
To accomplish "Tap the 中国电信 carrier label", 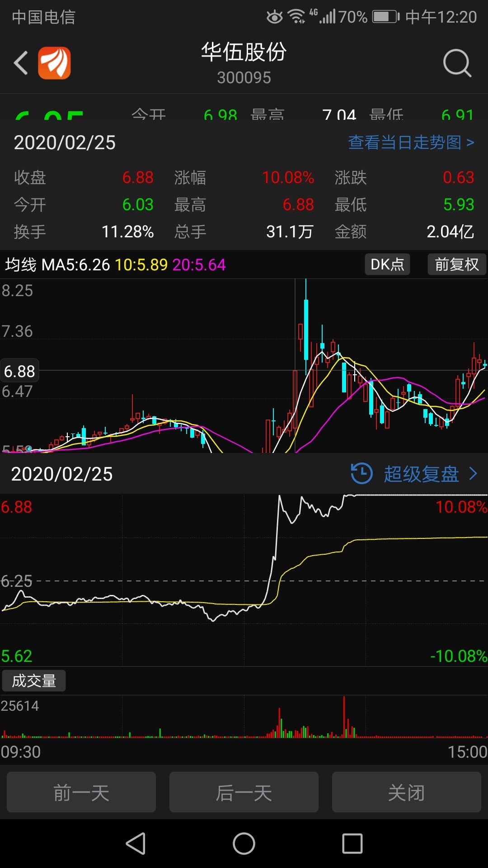I will pyautogui.click(x=44, y=17).
